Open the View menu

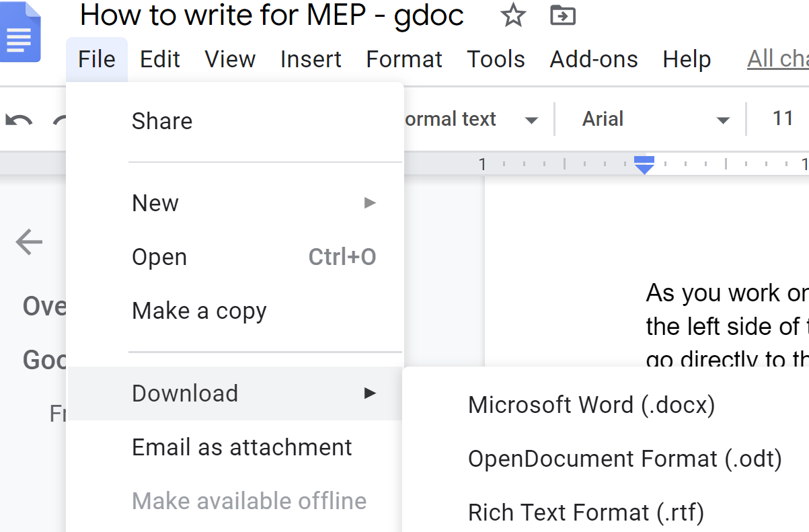pos(230,59)
